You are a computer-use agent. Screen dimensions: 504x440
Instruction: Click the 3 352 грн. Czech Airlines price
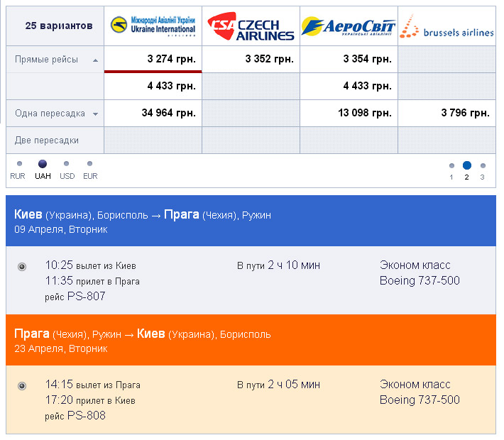[x=269, y=59]
